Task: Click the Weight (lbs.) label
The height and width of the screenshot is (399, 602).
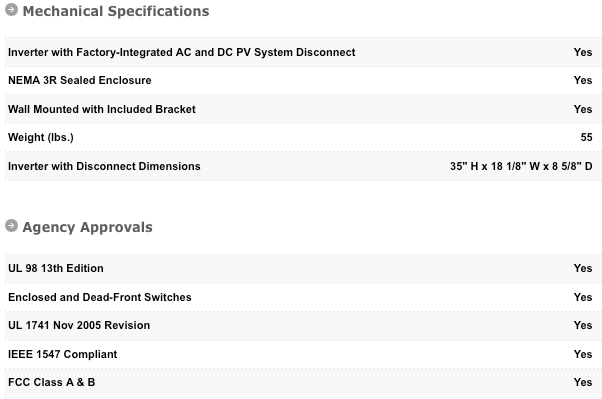Action: 41,137
